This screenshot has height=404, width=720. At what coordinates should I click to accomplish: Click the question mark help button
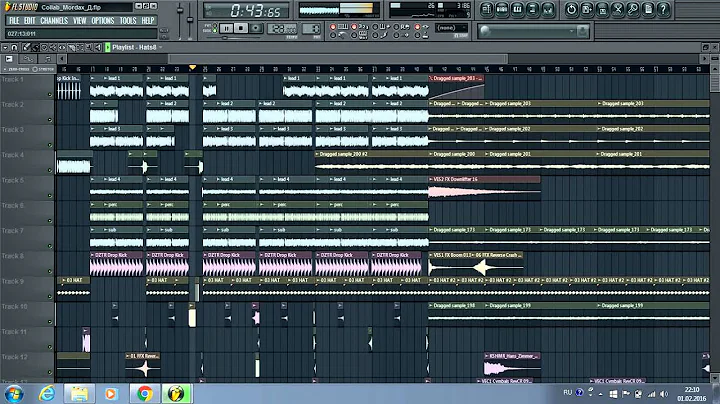point(663,9)
